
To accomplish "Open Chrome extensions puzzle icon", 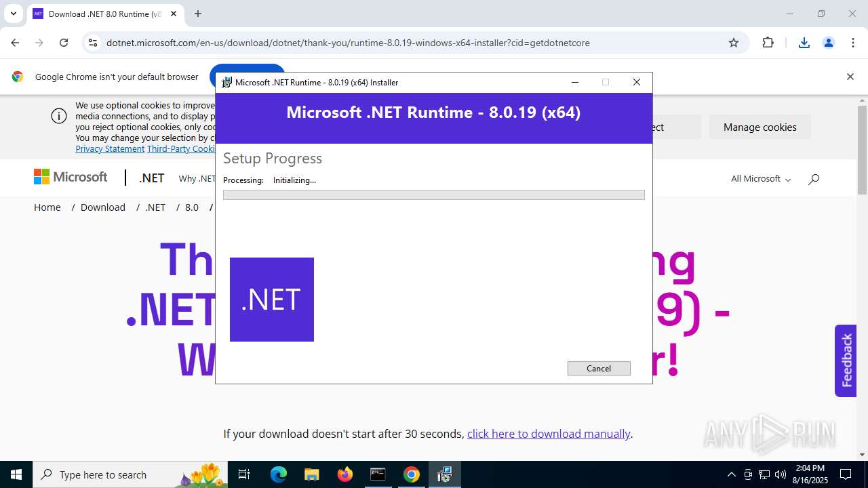I will click(x=768, y=43).
